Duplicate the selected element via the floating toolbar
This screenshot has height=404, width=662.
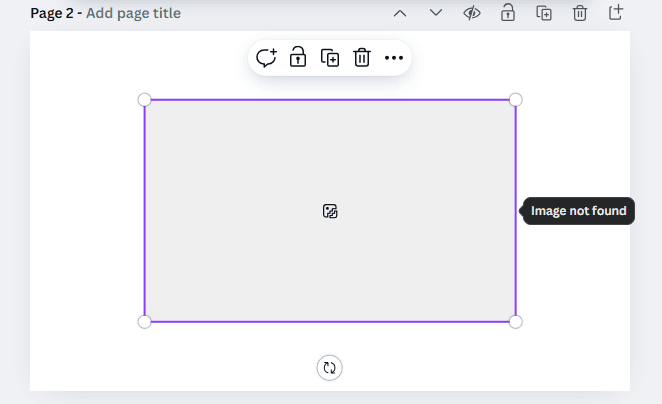point(330,58)
